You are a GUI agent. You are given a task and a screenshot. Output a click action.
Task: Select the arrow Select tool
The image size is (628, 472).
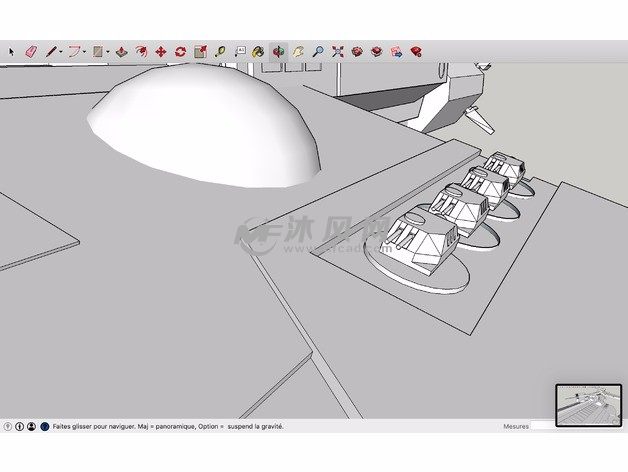(12, 50)
